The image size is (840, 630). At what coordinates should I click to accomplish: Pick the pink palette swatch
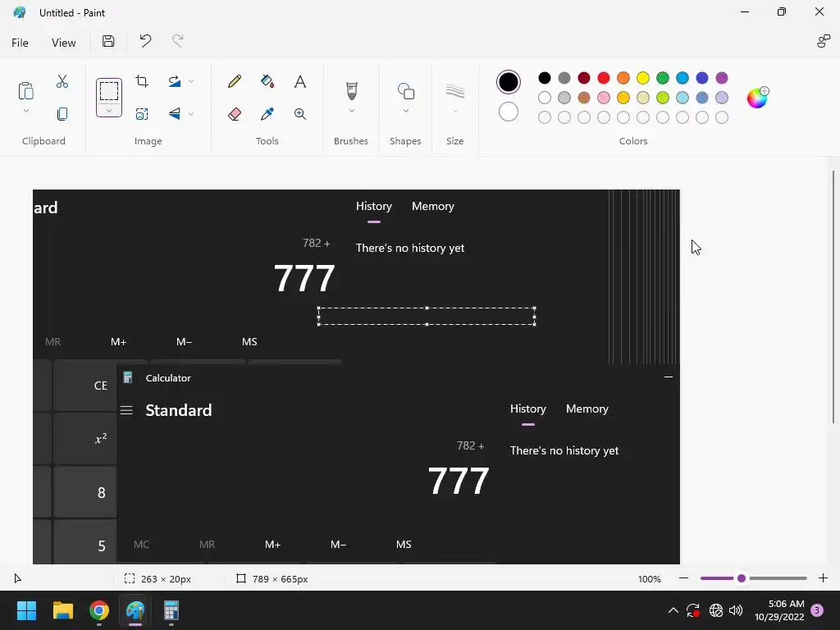tap(603, 98)
